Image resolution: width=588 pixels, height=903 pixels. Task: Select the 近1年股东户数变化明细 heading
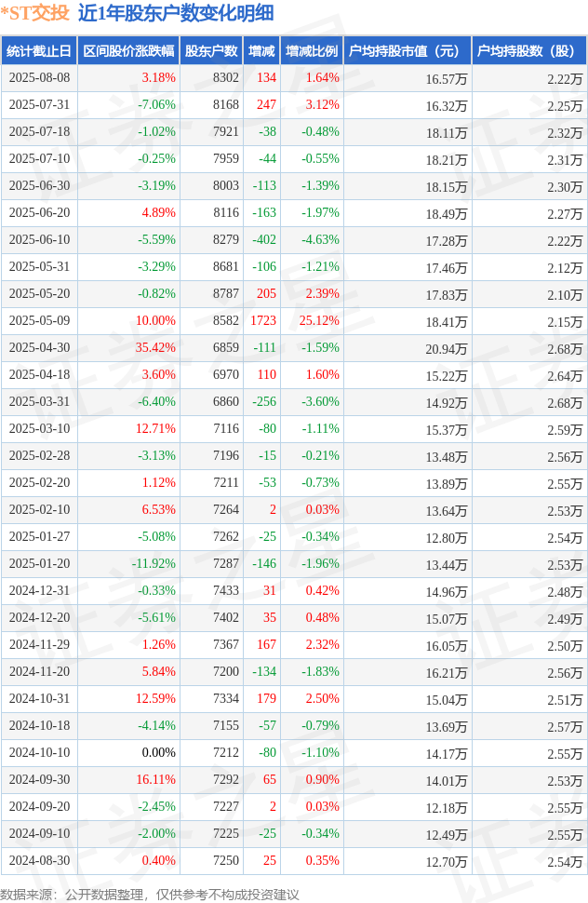[176, 13]
